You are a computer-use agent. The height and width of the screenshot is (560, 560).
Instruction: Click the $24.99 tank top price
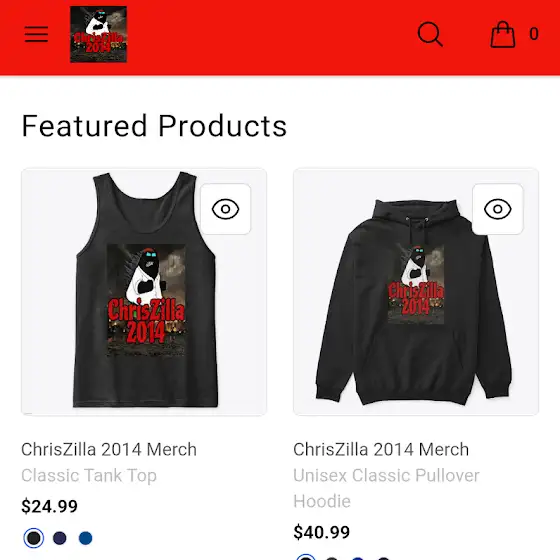(x=49, y=506)
